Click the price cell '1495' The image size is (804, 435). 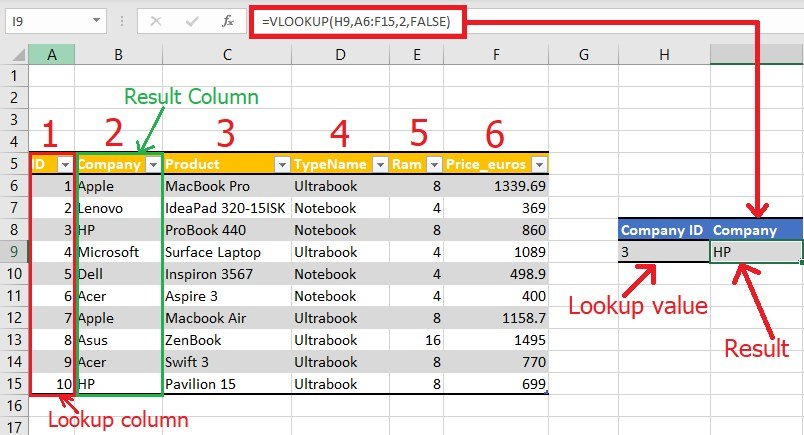click(496, 340)
